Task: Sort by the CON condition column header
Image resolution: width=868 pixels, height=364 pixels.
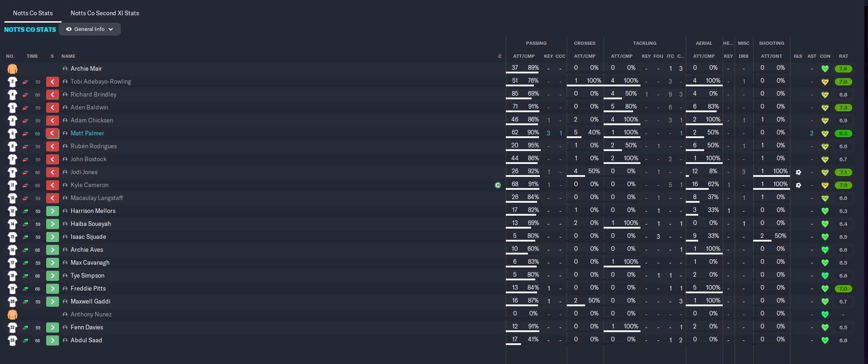Action: tap(825, 56)
